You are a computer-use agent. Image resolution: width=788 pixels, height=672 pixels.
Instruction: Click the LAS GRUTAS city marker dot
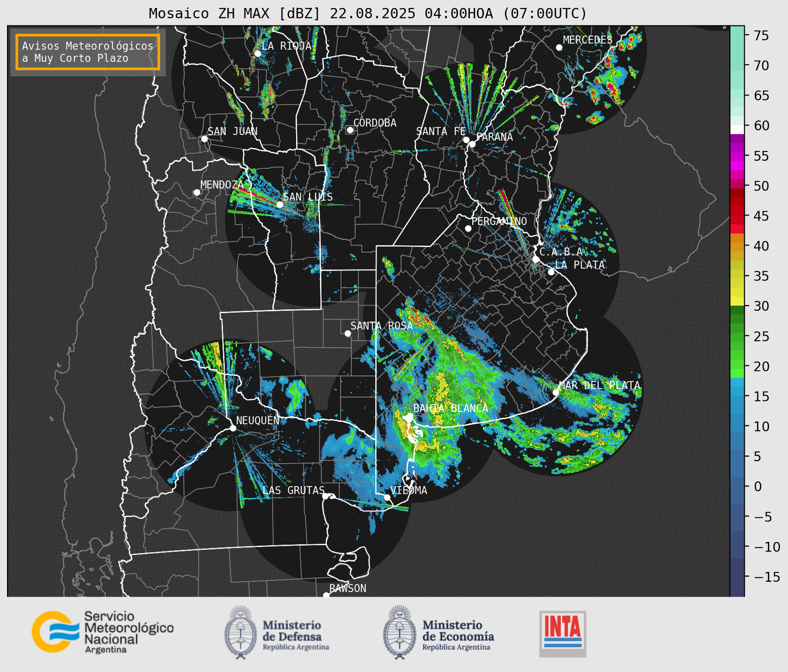pyautogui.click(x=326, y=496)
